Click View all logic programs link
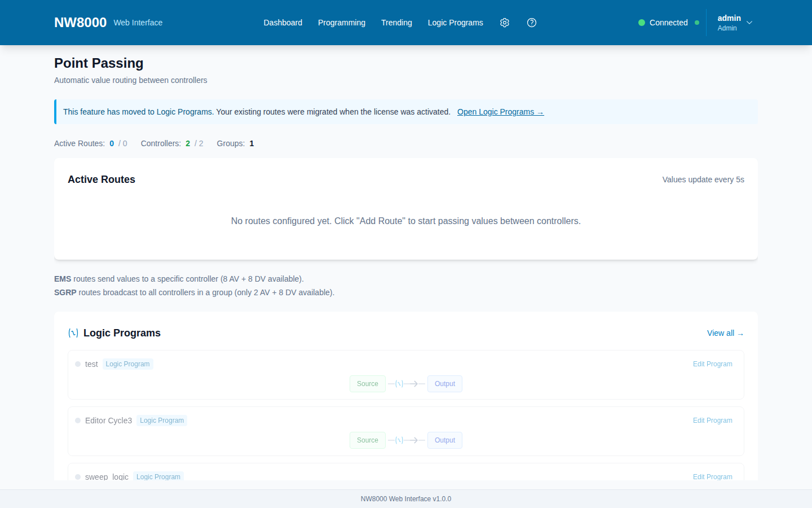 coord(725,333)
